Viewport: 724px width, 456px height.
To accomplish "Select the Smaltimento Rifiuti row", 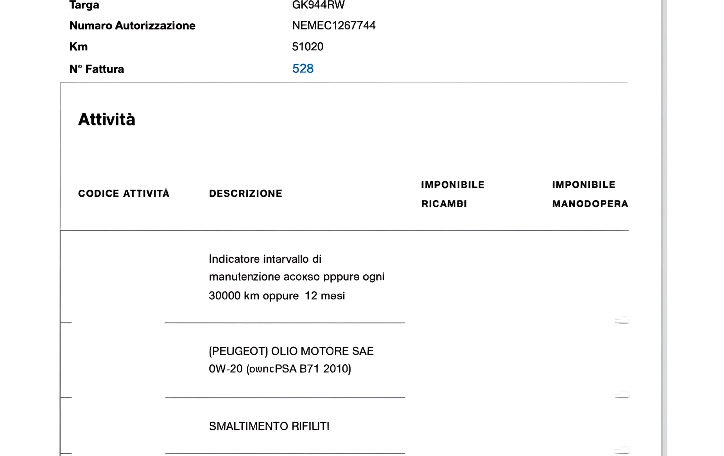I will [269, 426].
